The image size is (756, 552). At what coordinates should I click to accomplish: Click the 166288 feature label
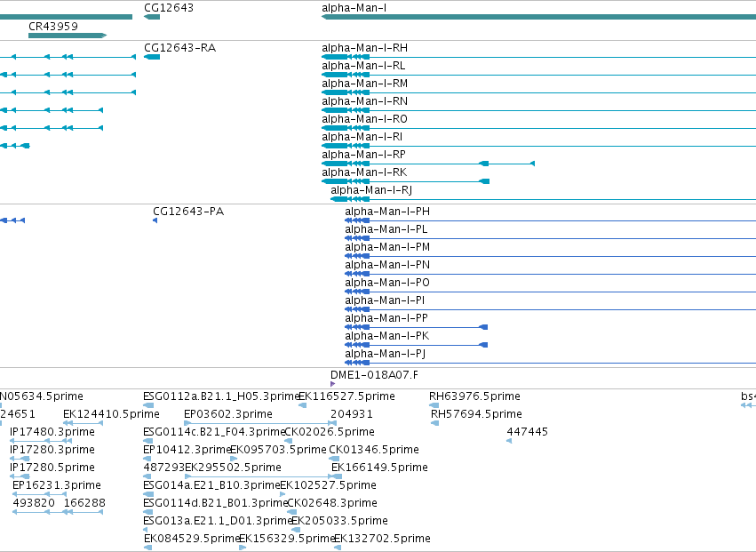(x=84, y=503)
